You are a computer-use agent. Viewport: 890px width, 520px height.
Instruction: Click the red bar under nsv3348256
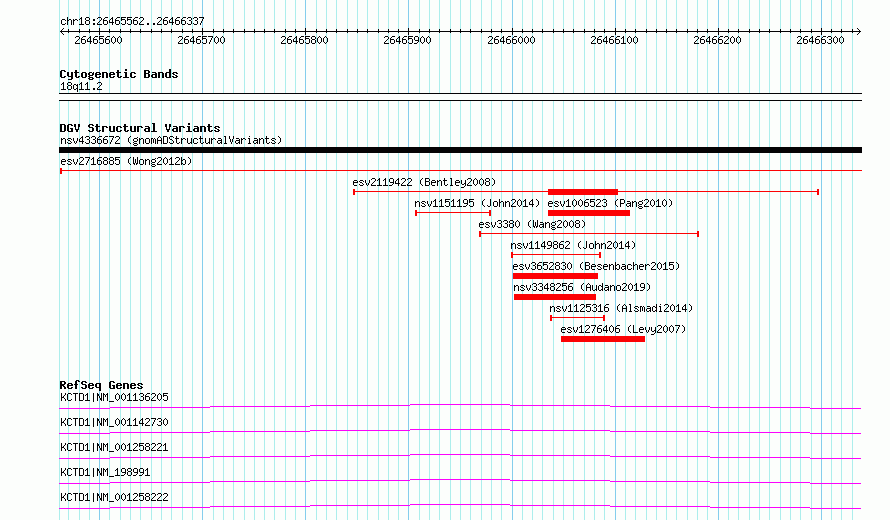(555, 297)
